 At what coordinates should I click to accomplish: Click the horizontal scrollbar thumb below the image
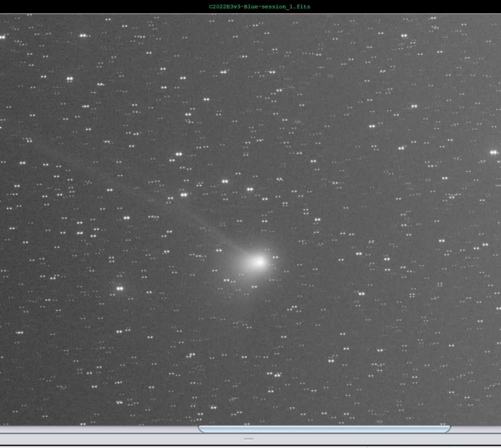[324, 429]
